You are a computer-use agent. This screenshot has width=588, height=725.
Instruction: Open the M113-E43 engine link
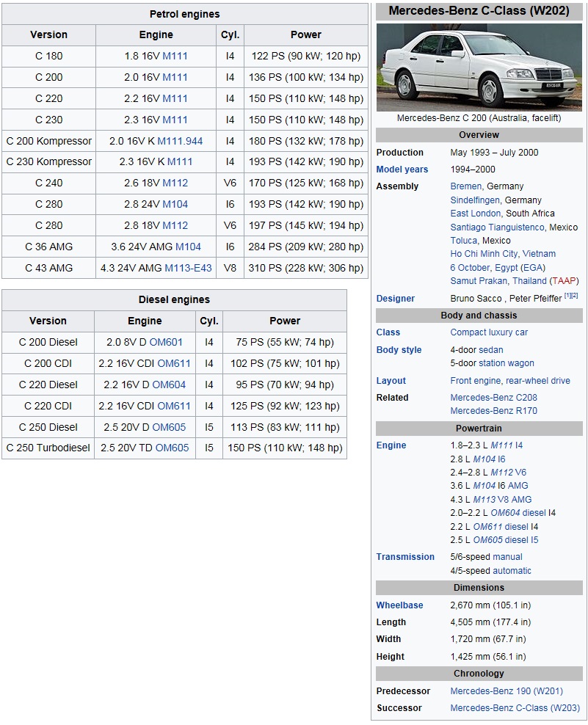[x=188, y=268]
